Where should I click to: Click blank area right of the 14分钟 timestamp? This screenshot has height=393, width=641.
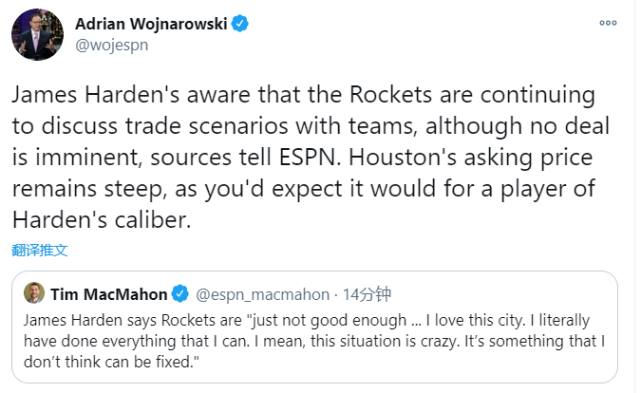click(x=503, y=294)
